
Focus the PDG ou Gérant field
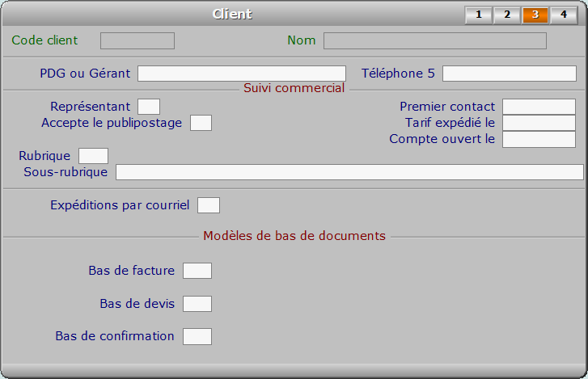click(242, 74)
